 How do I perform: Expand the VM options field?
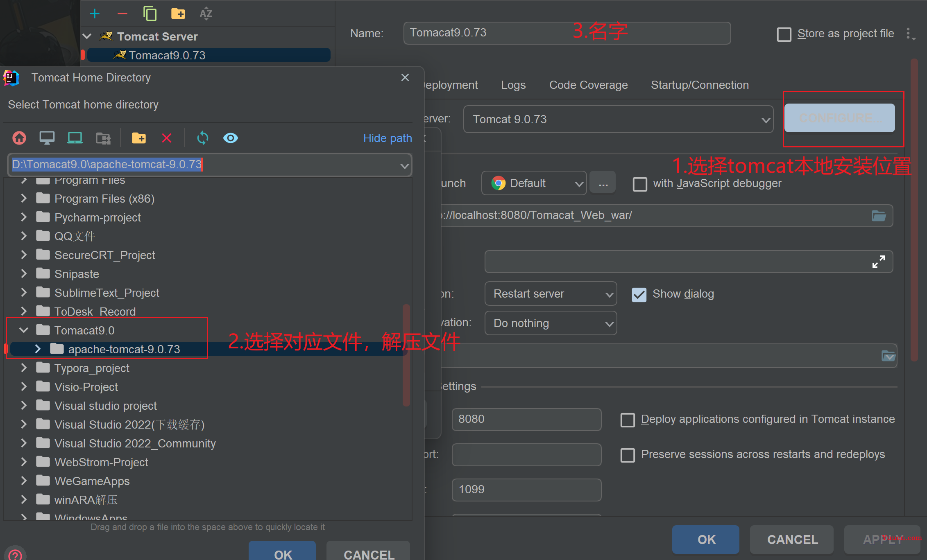(878, 262)
